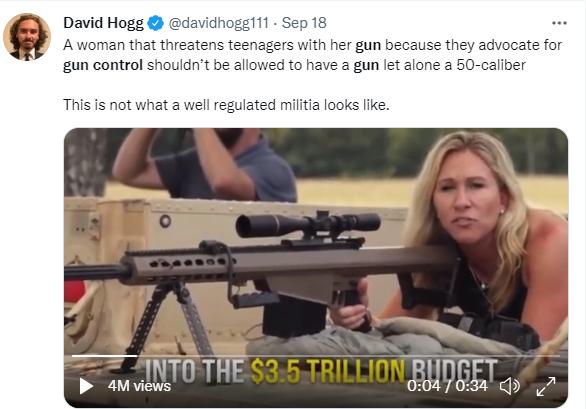The width and height of the screenshot is (586, 409).
Task: Open David Hogg's profile picture
Action: point(27,37)
